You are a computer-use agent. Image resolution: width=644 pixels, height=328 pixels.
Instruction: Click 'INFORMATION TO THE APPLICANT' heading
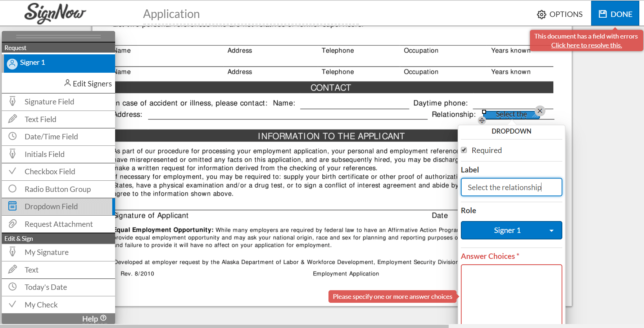pyautogui.click(x=331, y=136)
